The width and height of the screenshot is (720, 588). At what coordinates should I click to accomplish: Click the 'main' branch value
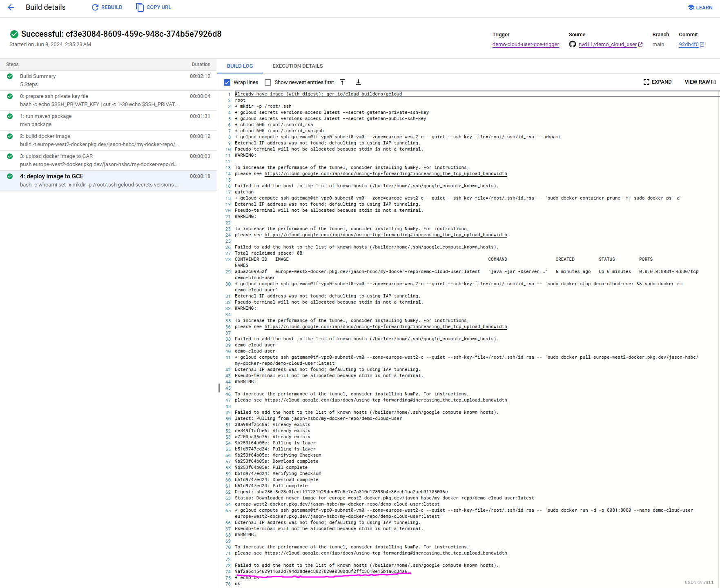(658, 44)
